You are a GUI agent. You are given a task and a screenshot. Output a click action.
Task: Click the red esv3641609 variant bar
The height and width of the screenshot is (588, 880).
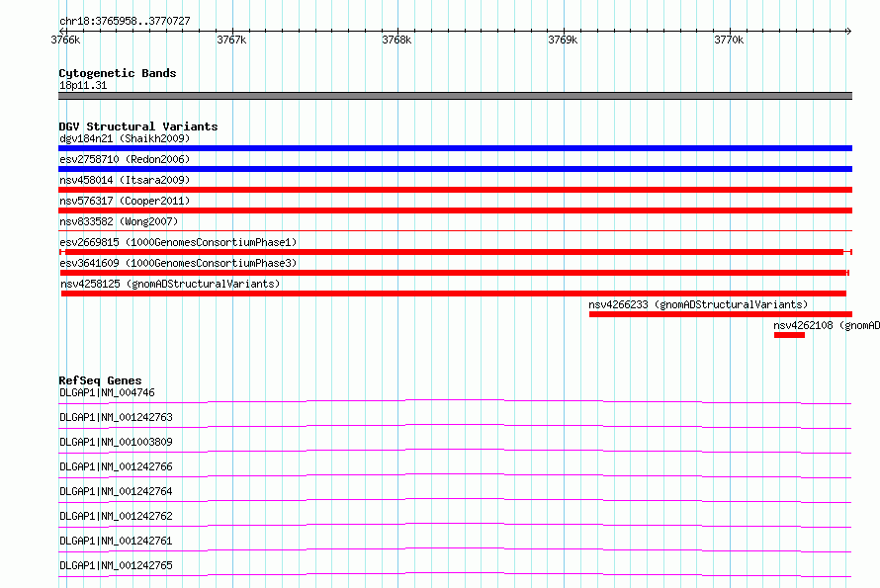(455, 273)
